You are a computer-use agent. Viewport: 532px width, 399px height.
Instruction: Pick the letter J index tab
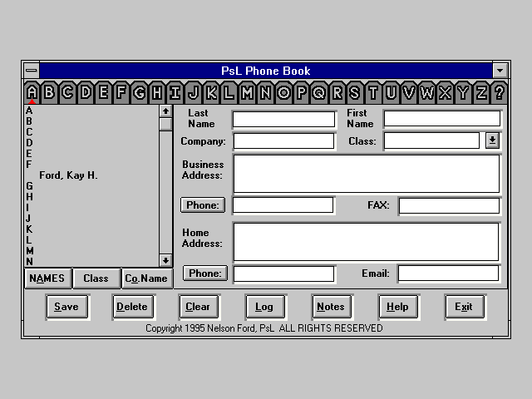(193, 92)
